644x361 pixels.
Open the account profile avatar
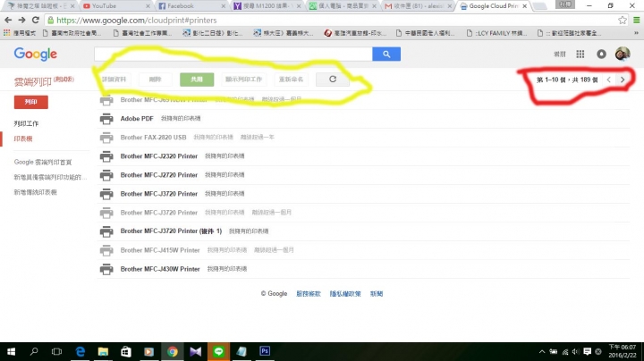pos(623,54)
